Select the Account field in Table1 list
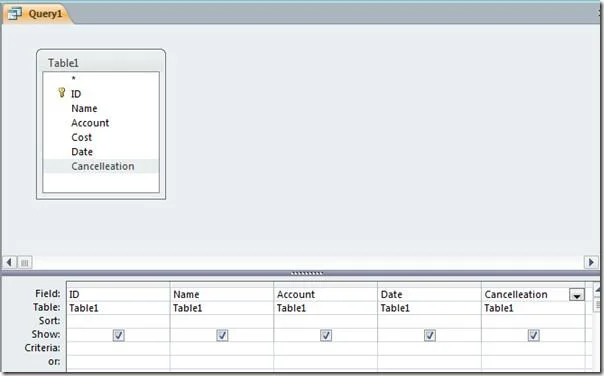 pyautogui.click(x=101, y=123)
